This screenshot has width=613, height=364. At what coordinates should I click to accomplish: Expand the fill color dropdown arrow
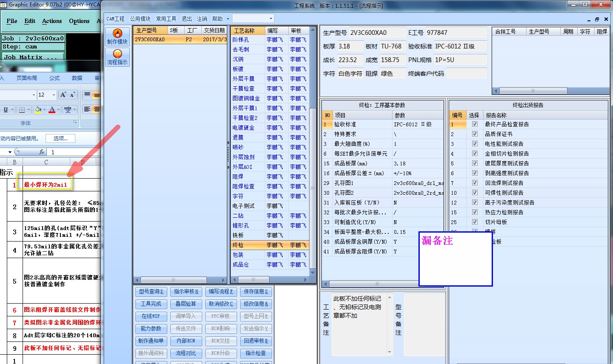[x=44, y=110]
